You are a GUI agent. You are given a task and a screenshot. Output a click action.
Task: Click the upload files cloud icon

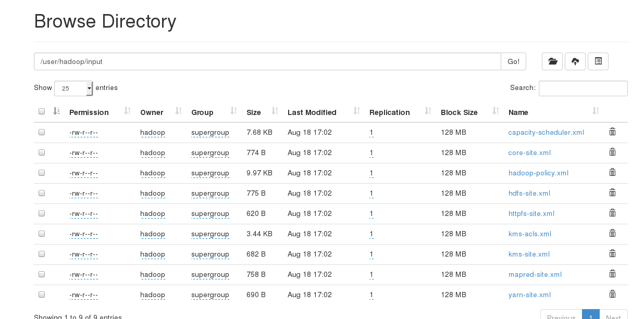575,61
